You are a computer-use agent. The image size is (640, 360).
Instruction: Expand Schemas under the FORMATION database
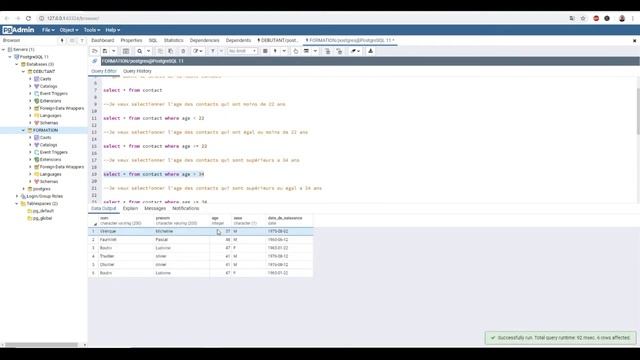coord(30,182)
